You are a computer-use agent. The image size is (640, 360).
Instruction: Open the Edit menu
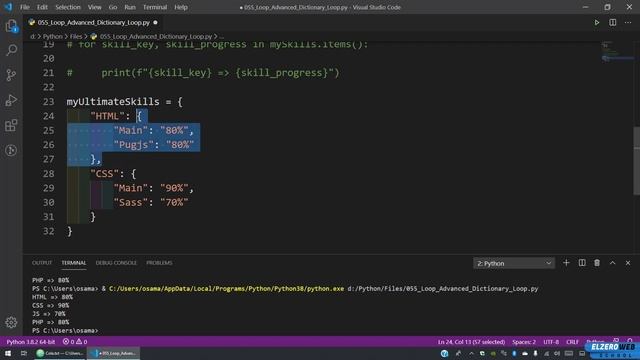[42, 7]
